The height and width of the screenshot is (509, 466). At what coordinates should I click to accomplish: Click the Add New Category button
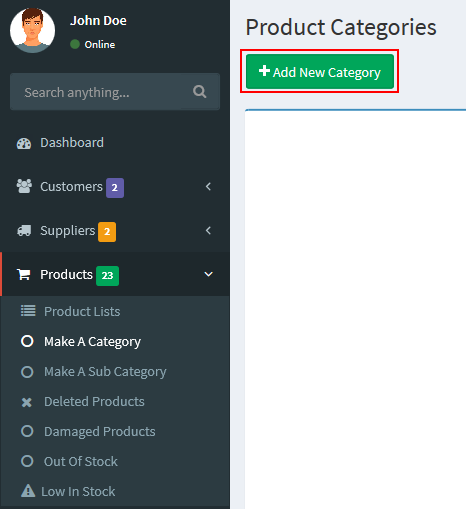tap(320, 72)
